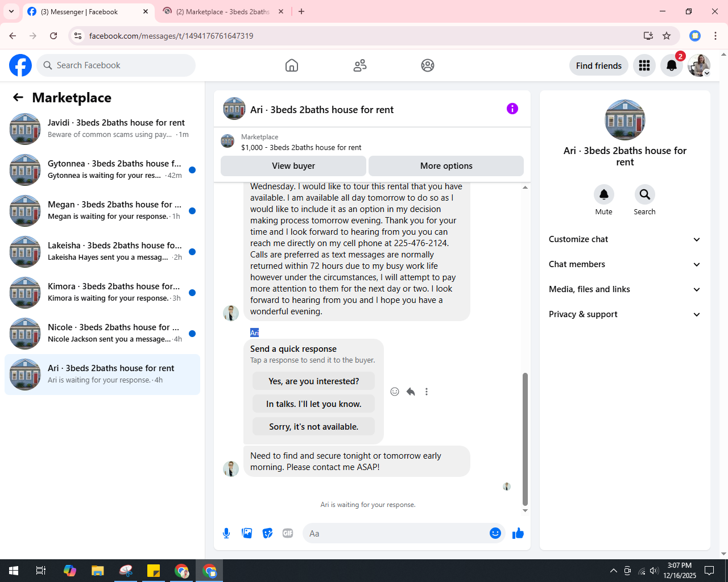Open the browser extension icon in toolbar

coord(695,36)
